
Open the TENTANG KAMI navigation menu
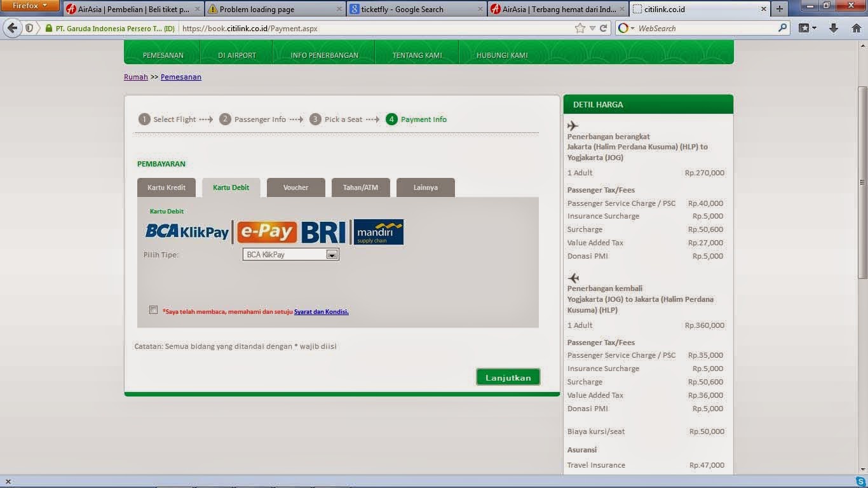point(417,55)
